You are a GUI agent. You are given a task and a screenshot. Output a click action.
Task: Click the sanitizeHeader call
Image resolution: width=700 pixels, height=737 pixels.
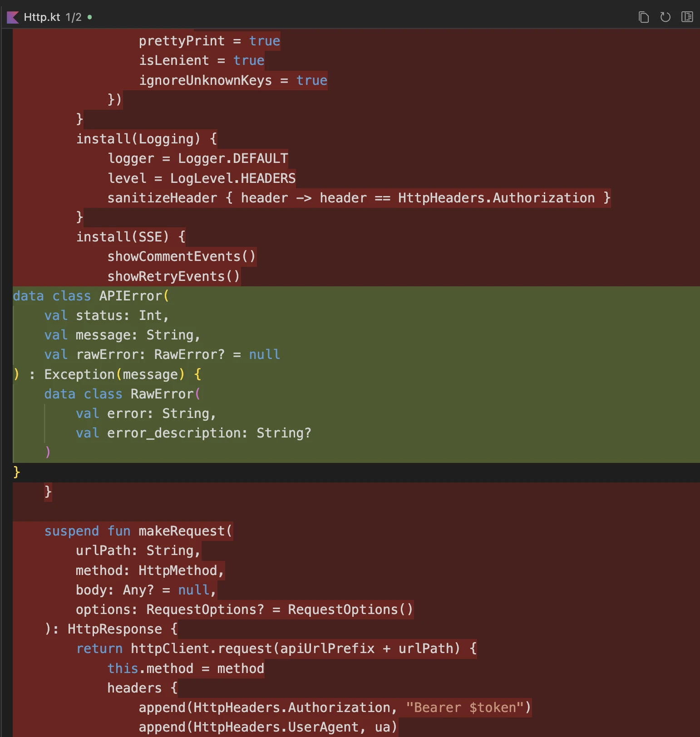coord(162,198)
